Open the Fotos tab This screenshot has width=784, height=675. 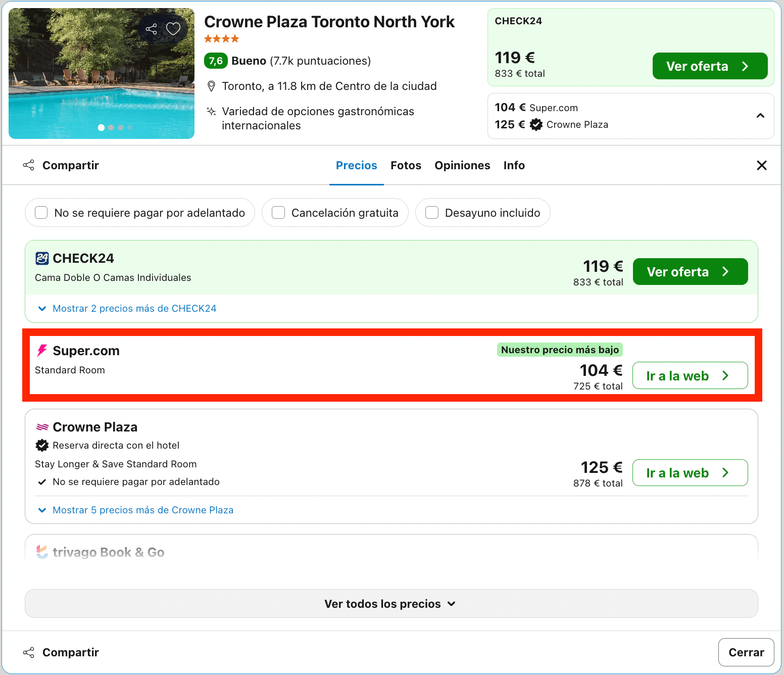(406, 165)
